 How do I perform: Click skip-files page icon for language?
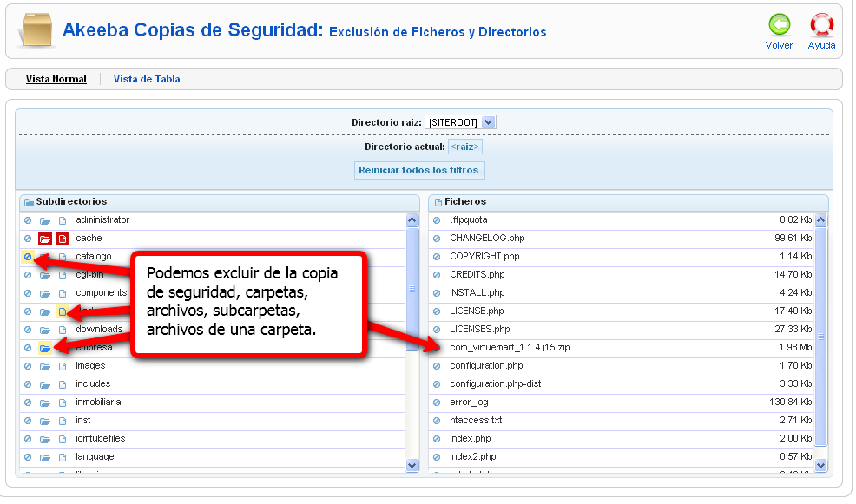click(63, 458)
